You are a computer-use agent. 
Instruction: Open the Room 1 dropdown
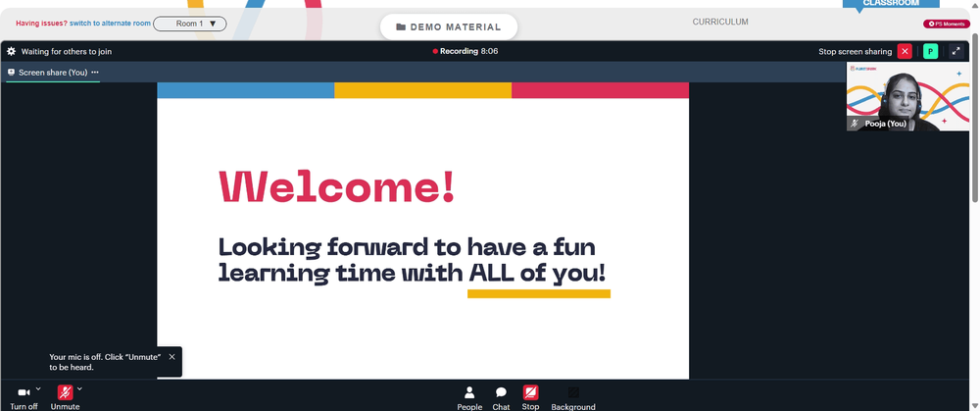point(190,24)
